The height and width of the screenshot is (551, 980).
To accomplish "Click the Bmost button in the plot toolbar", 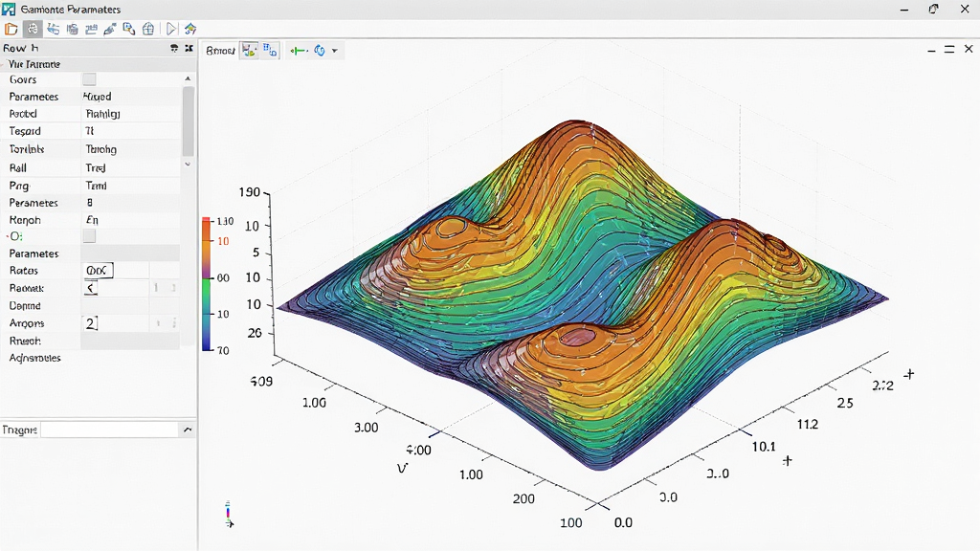I will [221, 51].
